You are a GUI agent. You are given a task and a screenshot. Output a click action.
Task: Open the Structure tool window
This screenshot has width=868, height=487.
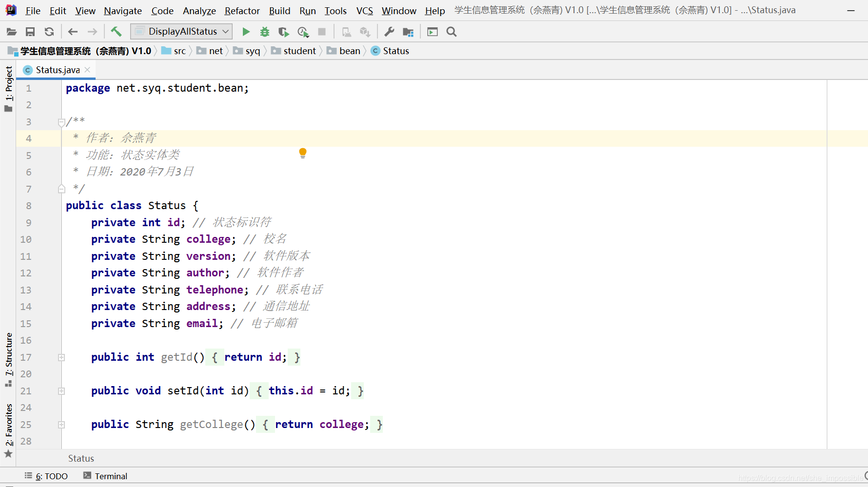(x=8, y=359)
